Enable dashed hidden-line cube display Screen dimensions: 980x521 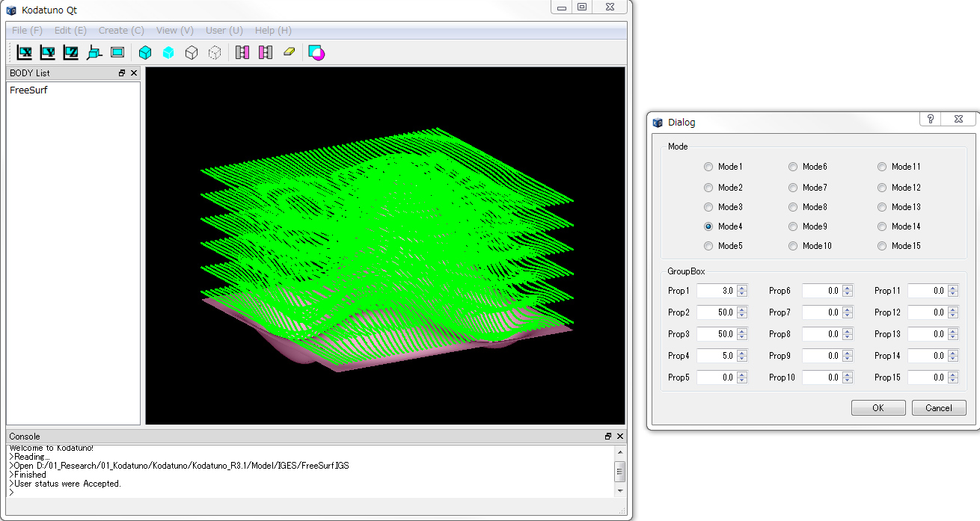[215, 52]
